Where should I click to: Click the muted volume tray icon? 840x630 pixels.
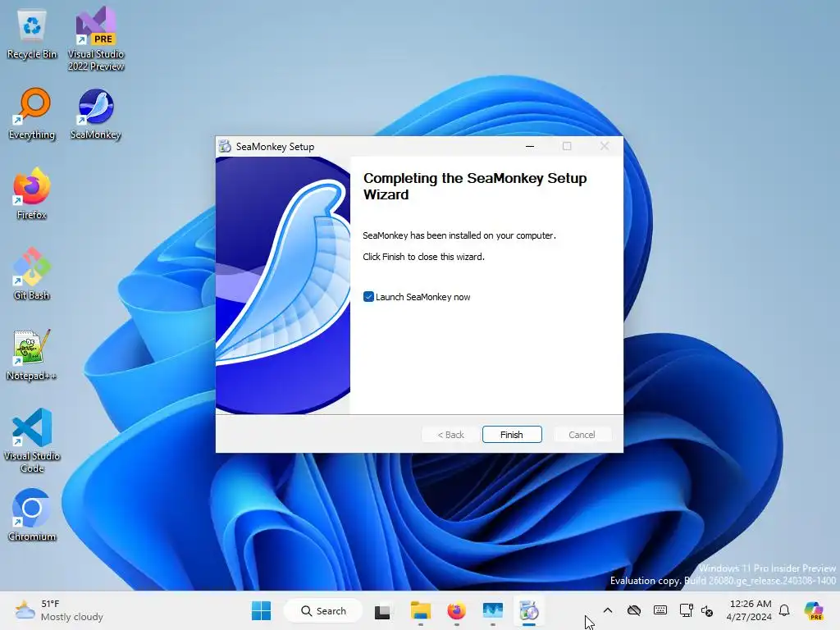point(707,610)
